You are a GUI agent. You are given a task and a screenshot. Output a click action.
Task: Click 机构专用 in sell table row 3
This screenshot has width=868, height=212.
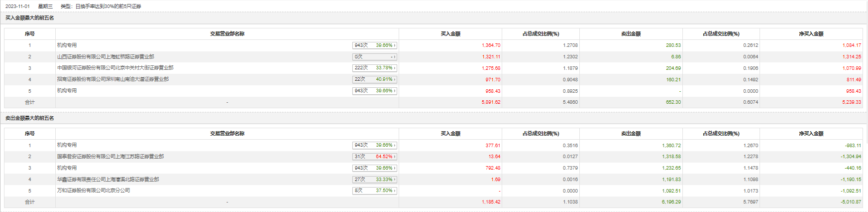click(67, 168)
